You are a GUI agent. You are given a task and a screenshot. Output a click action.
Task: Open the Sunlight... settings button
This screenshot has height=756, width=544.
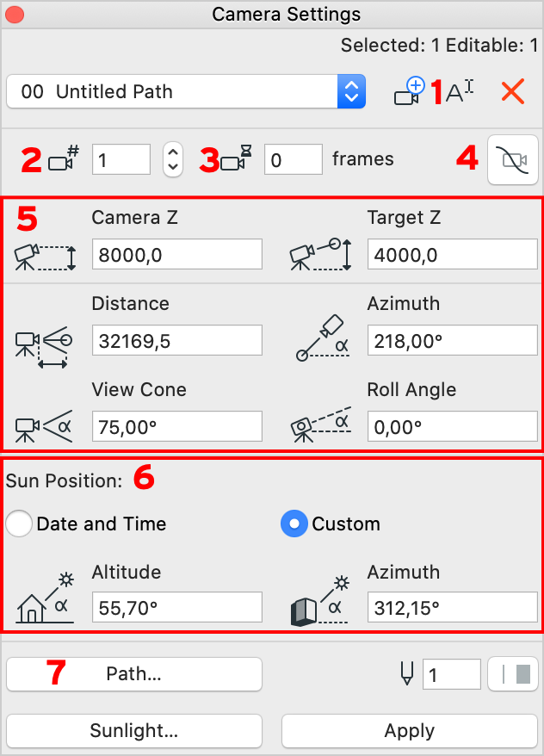tap(134, 731)
